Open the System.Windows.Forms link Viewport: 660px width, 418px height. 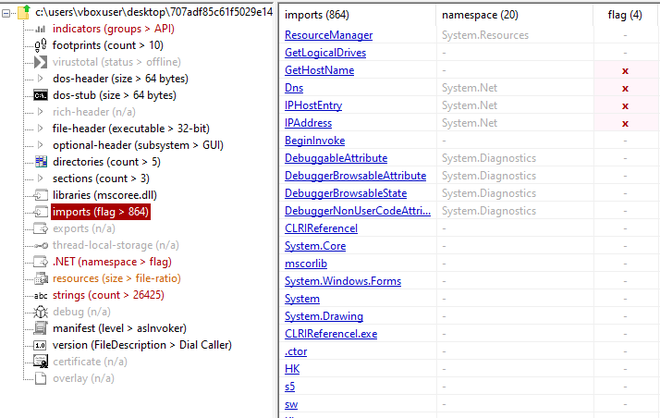click(x=343, y=281)
